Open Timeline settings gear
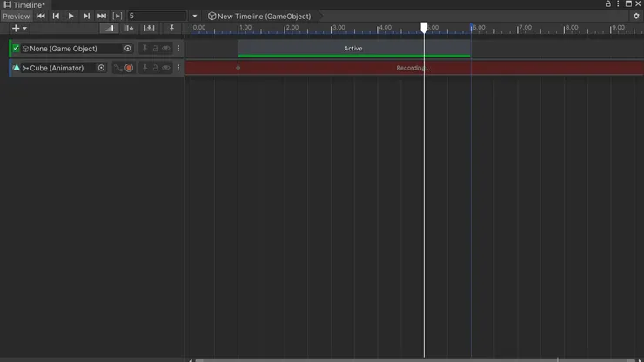The width and height of the screenshot is (644, 362). click(x=636, y=16)
